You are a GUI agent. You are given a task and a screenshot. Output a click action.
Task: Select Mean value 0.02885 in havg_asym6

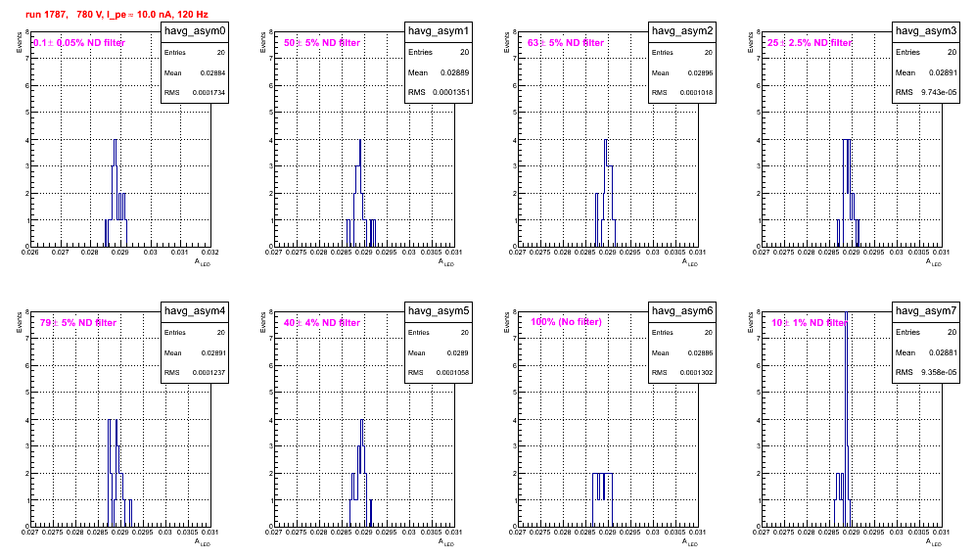click(700, 352)
